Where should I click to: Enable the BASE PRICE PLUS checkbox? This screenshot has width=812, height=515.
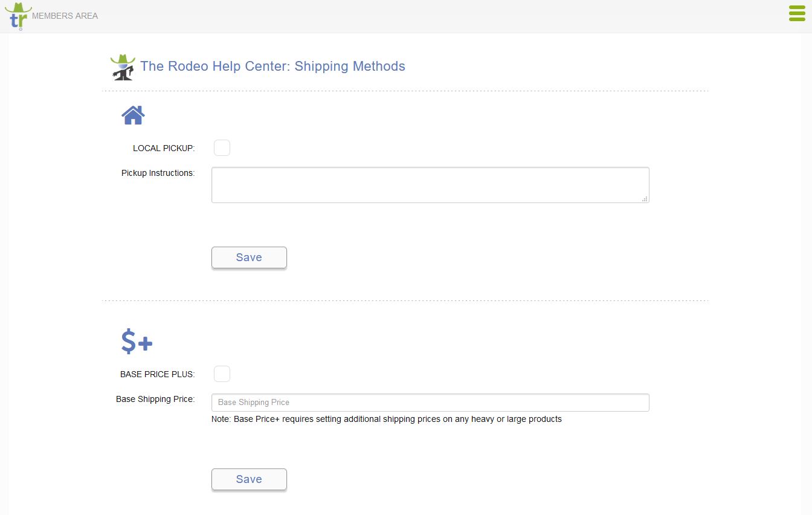222,374
